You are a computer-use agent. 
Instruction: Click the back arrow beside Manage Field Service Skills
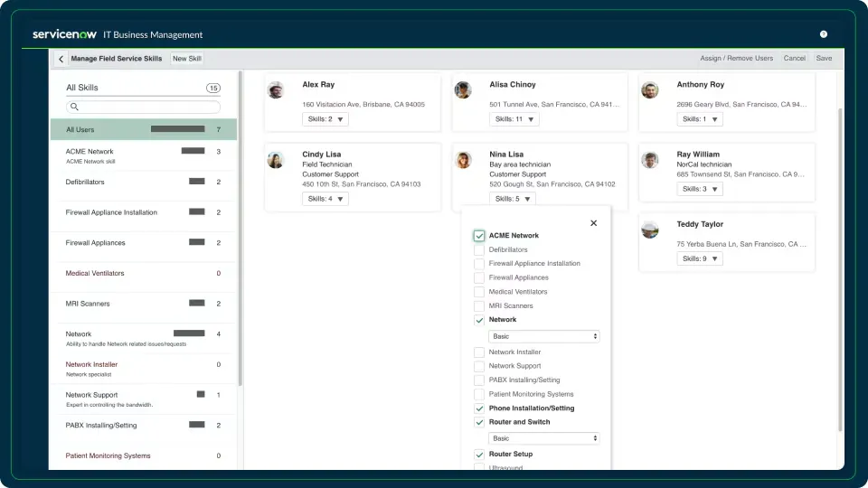pos(61,59)
